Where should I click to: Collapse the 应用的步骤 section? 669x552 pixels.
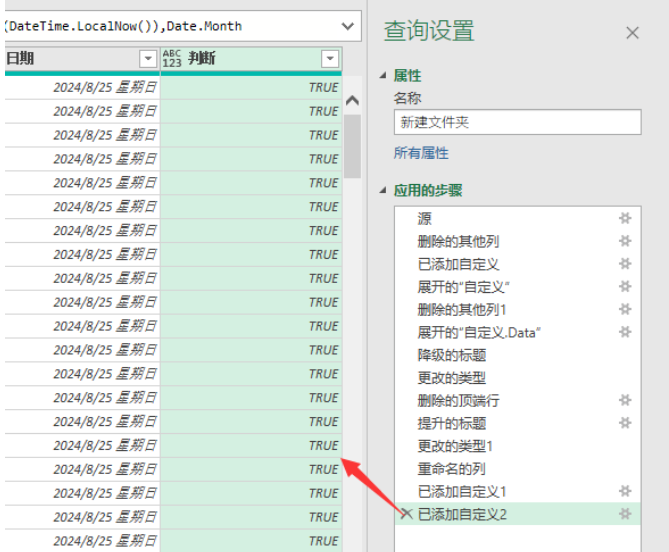coord(383,190)
